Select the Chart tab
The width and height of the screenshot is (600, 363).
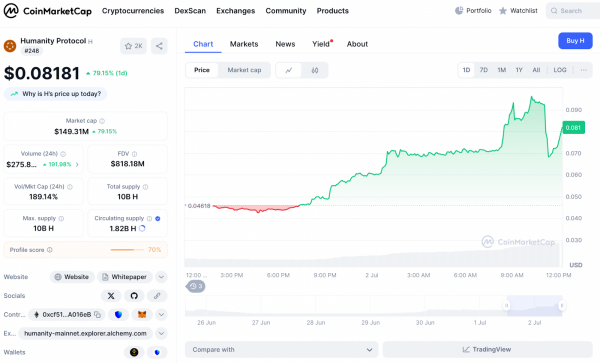[203, 44]
